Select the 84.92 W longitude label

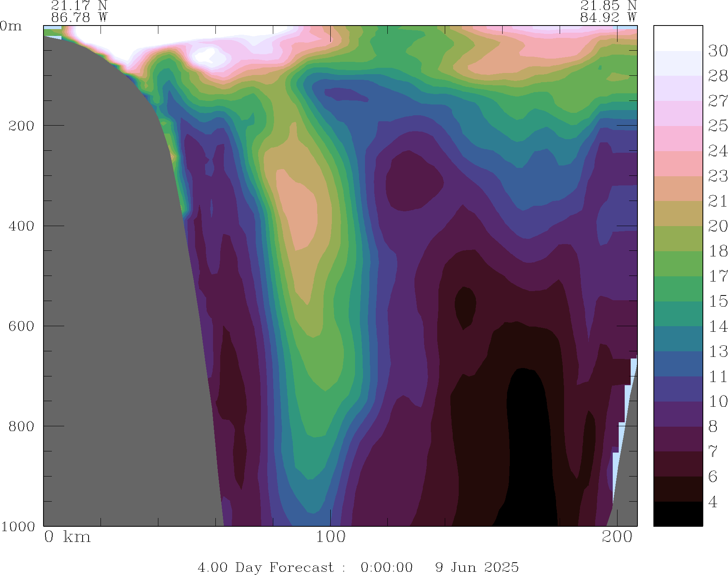click(x=608, y=18)
